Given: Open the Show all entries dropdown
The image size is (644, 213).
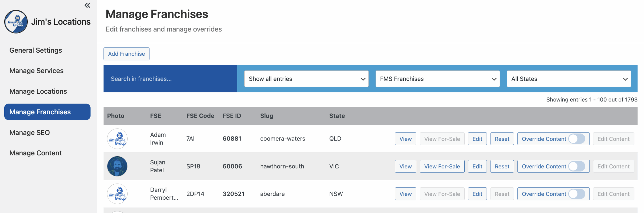Looking at the screenshot, I should click(x=306, y=79).
